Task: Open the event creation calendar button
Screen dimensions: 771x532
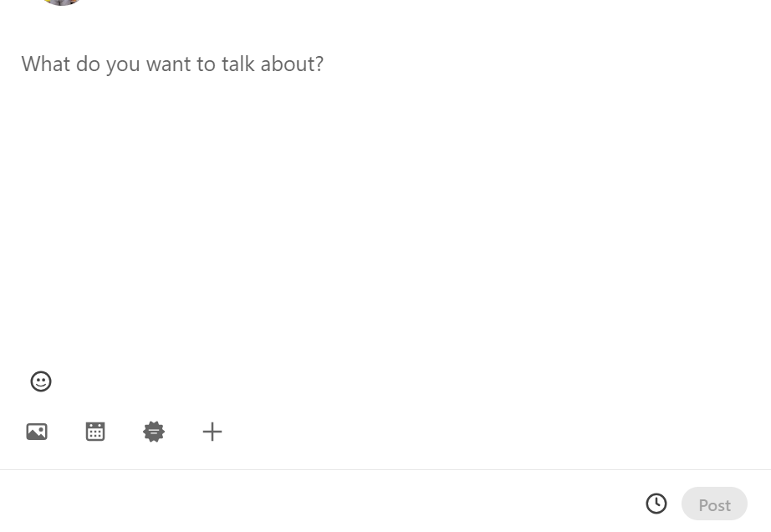Action: pos(95,432)
